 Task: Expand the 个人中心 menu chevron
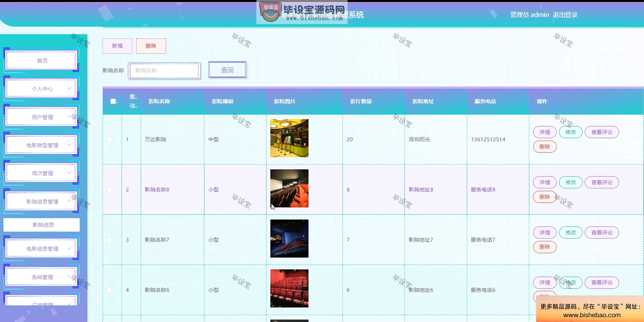[x=69, y=88]
